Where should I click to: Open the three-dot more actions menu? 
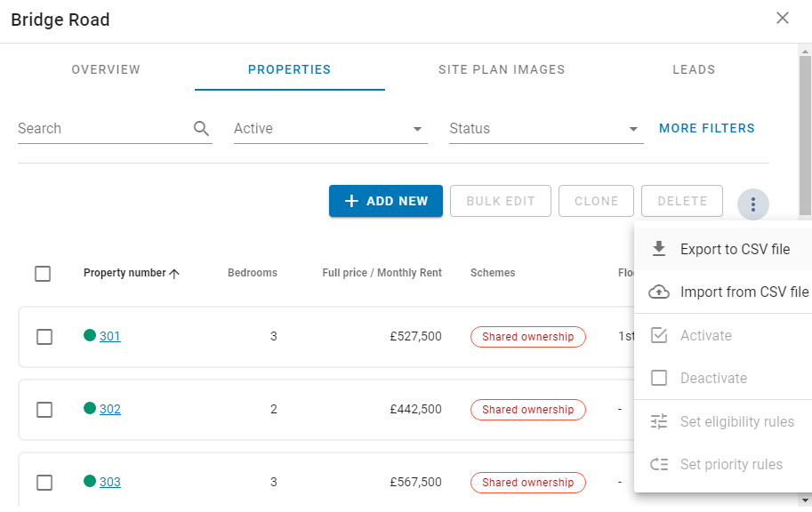coord(753,204)
